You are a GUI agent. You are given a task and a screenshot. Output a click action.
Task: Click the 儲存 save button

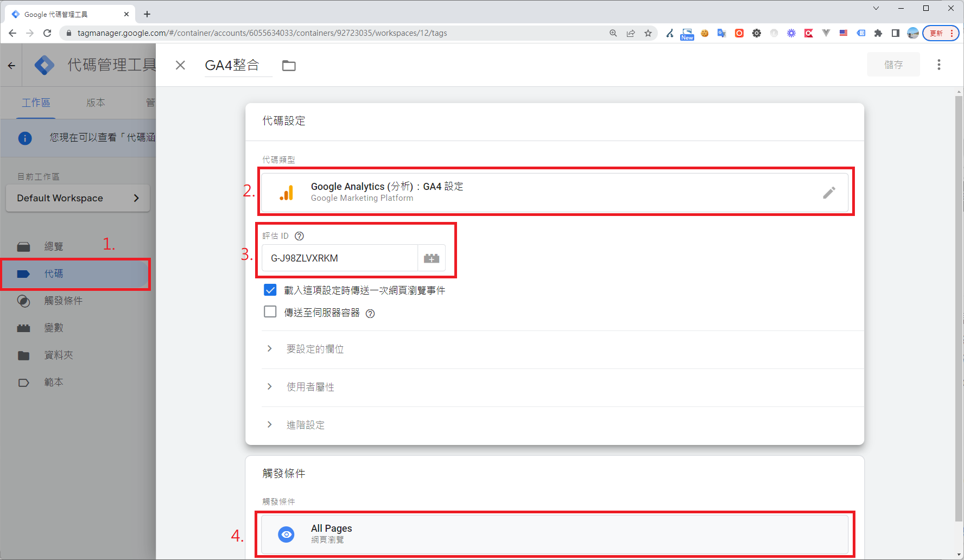coord(893,65)
